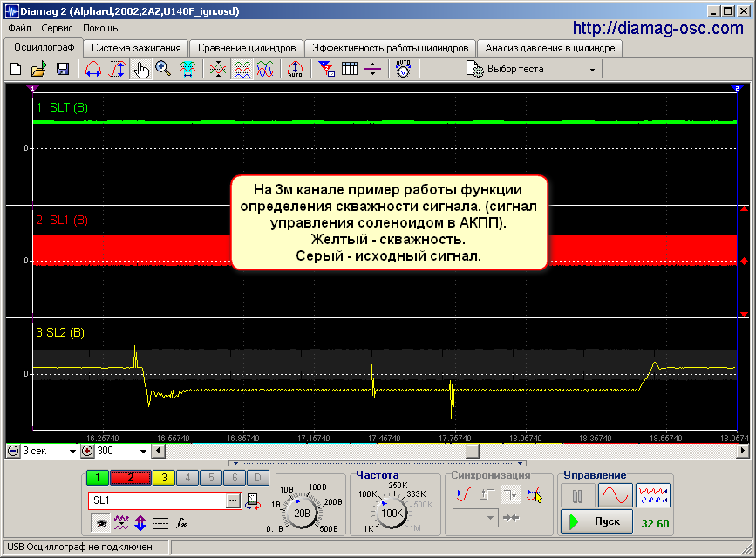Select channel 6 button
The image size is (756, 558).
(235, 478)
